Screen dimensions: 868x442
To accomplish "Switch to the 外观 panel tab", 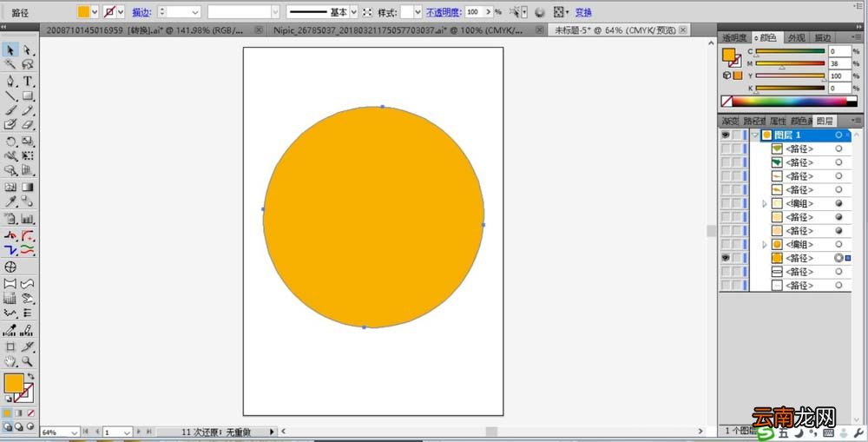I will click(x=796, y=37).
